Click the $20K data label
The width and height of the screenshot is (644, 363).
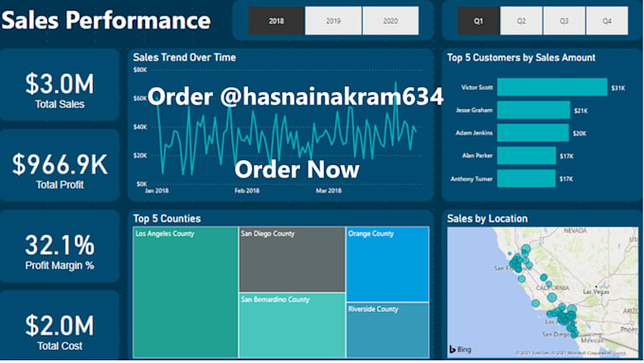click(x=580, y=134)
